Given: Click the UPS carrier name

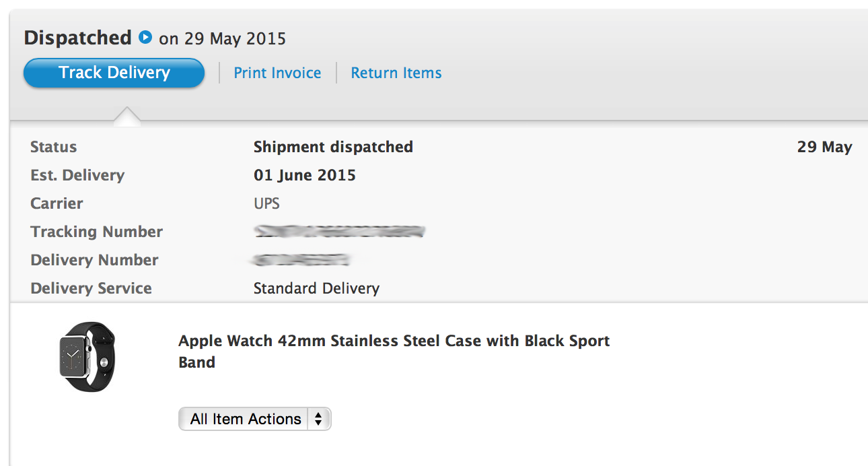Looking at the screenshot, I should coord(266,203).
